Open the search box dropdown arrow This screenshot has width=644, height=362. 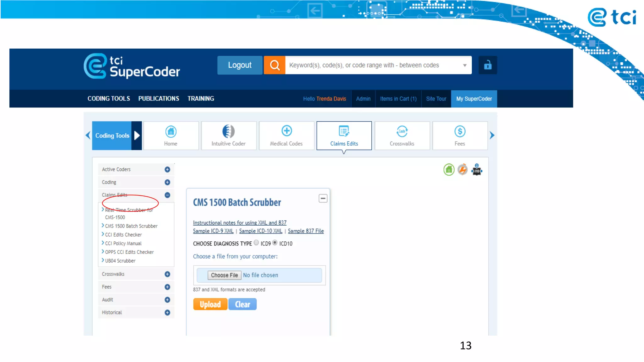(464, 65)
